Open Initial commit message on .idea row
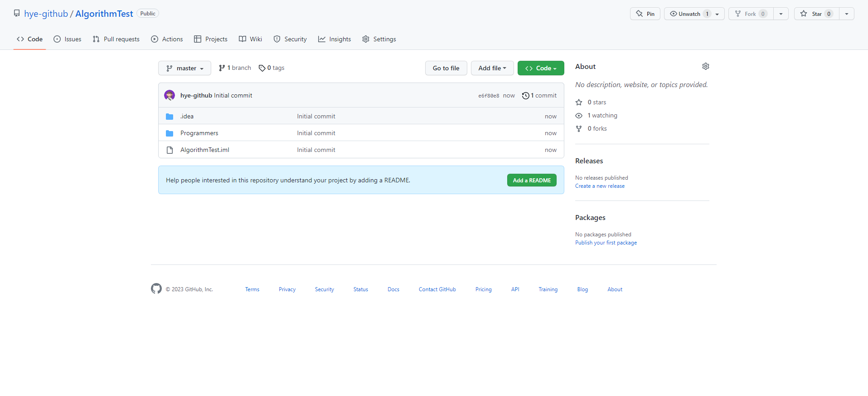Screen dimensions: 868x396 316,116
